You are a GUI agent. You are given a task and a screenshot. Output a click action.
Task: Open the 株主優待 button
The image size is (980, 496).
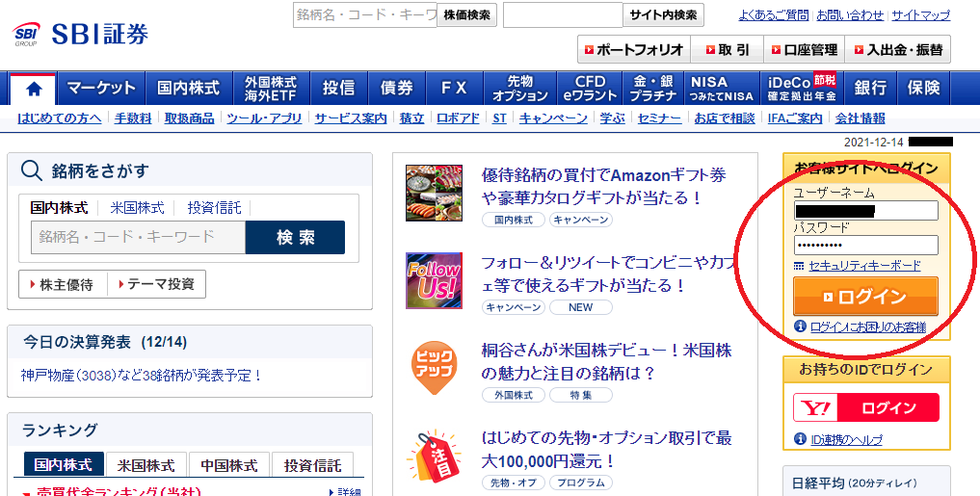click(64, 284)
